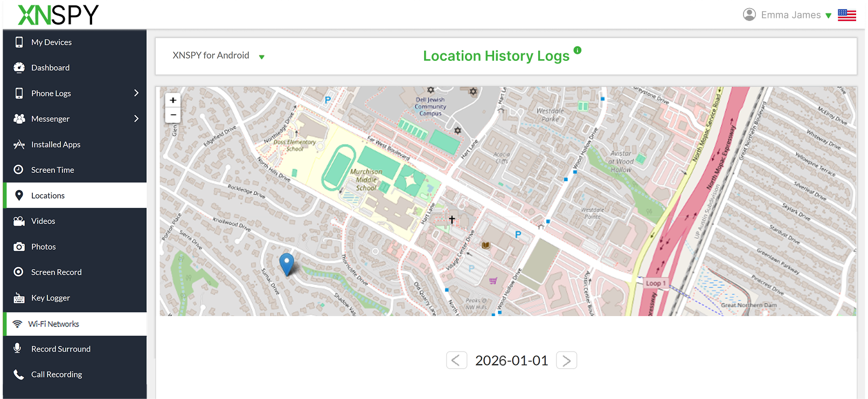Screen dimensions: 868x399
Task: Zoom out the map with minus button
Action: pyautogui.click(x=173, y=115)
